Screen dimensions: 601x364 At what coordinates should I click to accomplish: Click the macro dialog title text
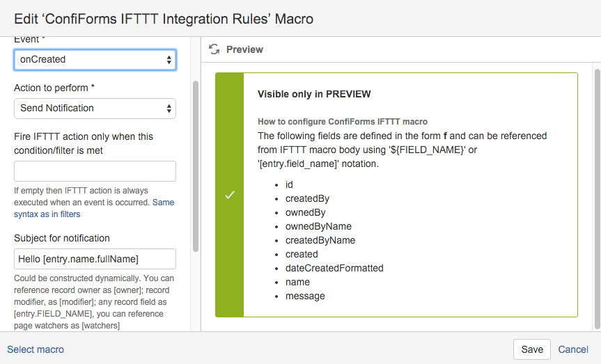(x=164, y=19)
